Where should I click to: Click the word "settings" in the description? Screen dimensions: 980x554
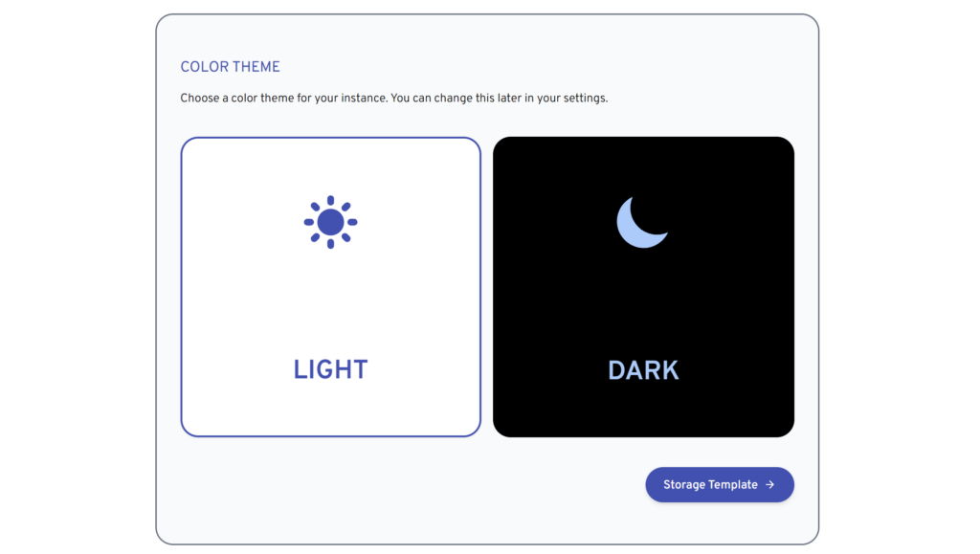(x=584, y=98)
